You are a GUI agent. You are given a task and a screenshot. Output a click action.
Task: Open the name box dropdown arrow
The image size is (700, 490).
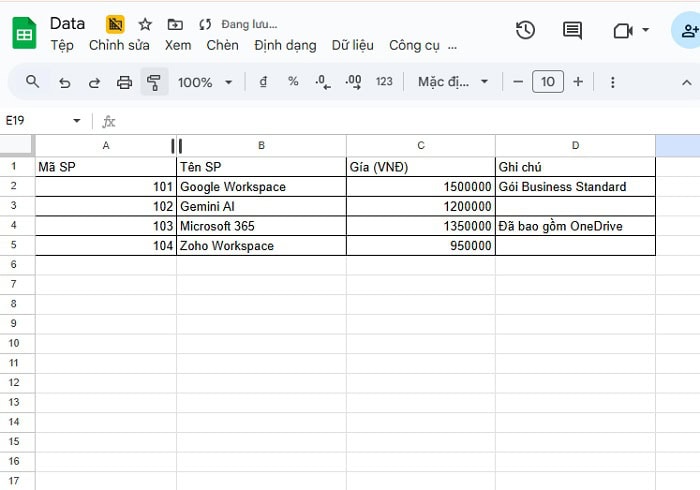(x=77, y=121)
